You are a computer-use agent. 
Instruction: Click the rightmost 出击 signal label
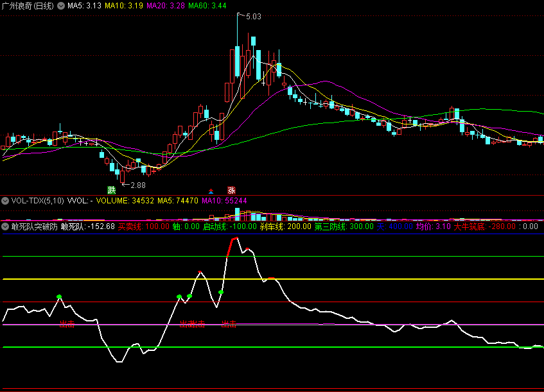(229, 324)
